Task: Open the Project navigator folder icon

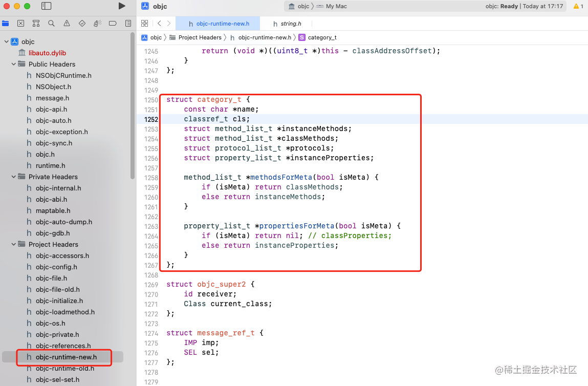Action: point(6,23)
